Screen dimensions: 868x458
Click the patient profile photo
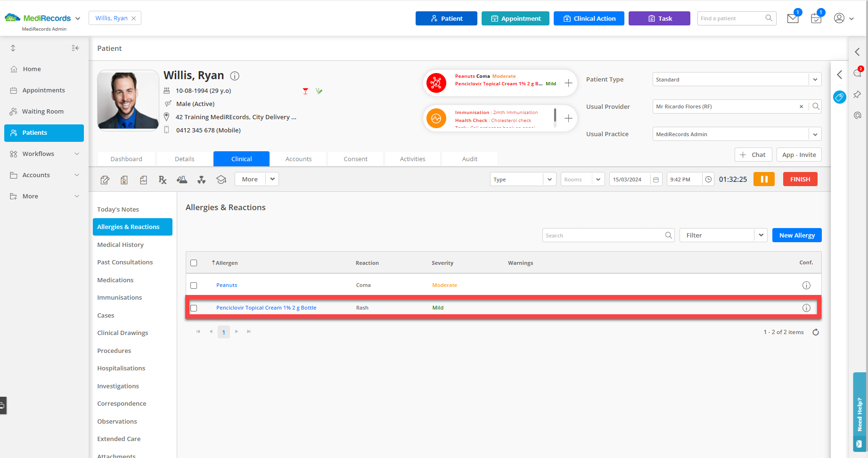pos(128,100)
